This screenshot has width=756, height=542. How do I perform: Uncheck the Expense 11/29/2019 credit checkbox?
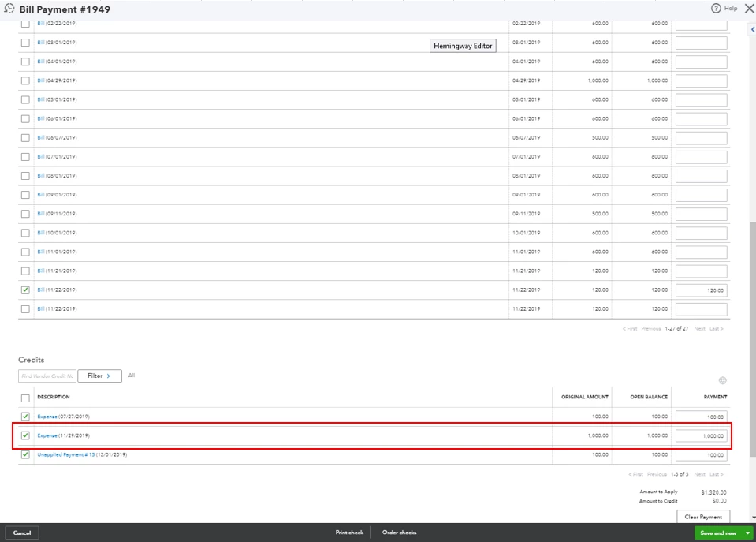(x=25, y=435)
